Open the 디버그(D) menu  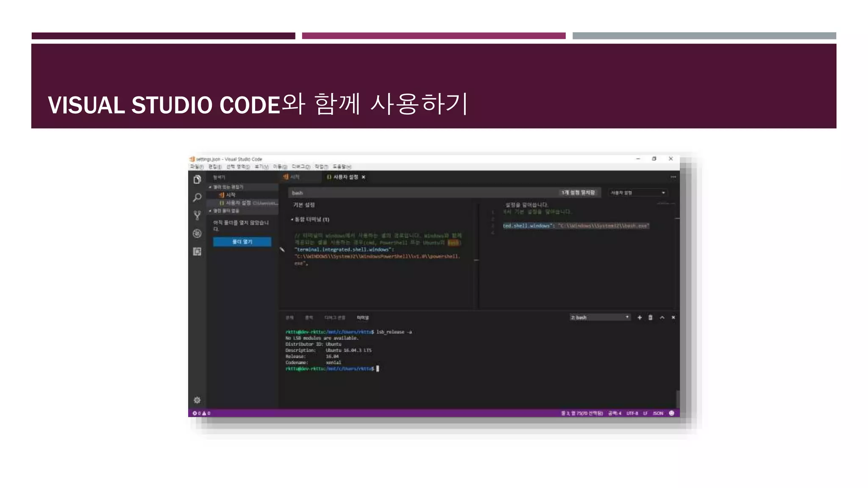pos(301,167)
